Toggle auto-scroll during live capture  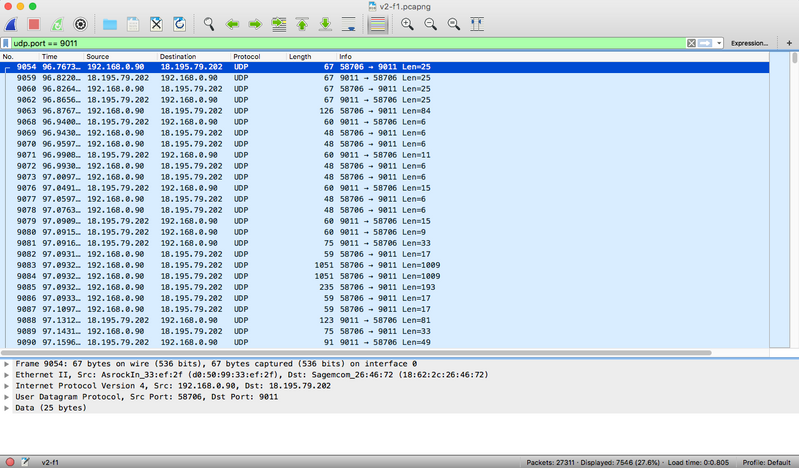(348, 24)
